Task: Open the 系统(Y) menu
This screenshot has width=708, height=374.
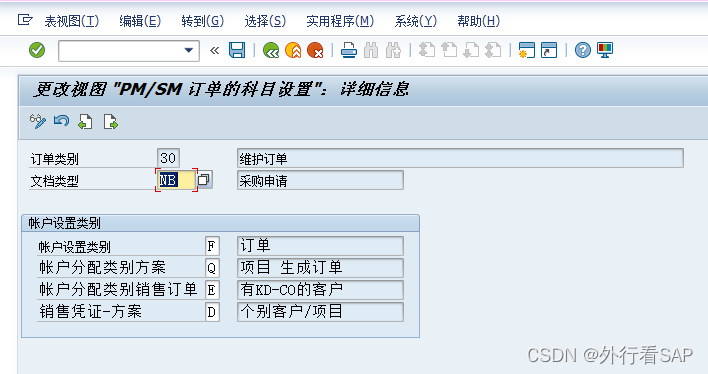Action: pos(415,21)
